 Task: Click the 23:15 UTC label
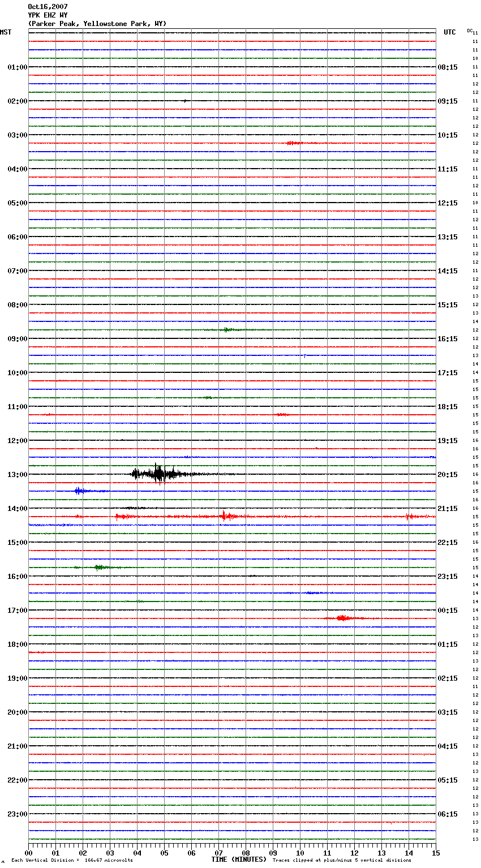click(x=448, y=577)
